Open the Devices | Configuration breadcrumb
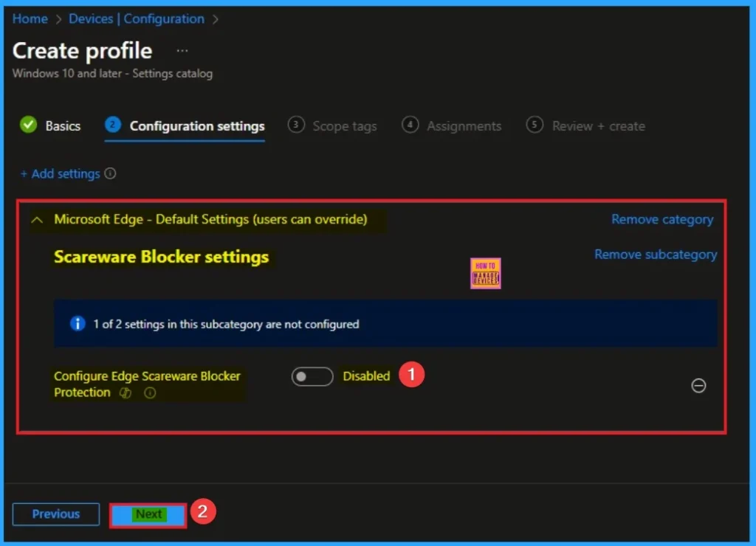 pyautogui.click(x=137, y=18)
